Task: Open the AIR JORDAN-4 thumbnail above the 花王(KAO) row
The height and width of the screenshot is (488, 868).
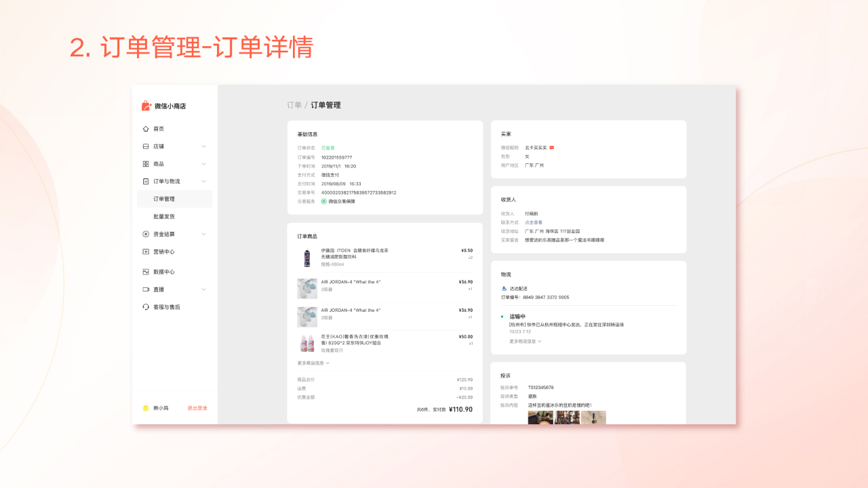Action: (x=307, y=317)
